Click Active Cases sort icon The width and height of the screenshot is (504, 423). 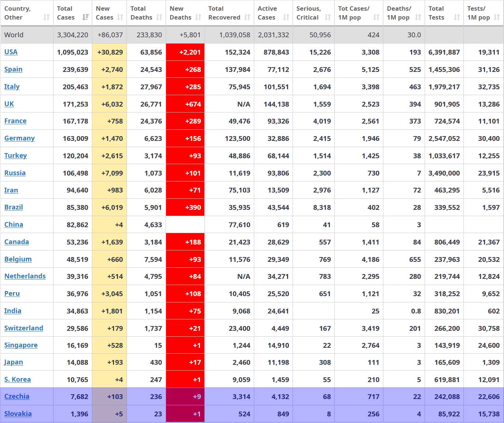pyautogui.click(x=286, y=17)
